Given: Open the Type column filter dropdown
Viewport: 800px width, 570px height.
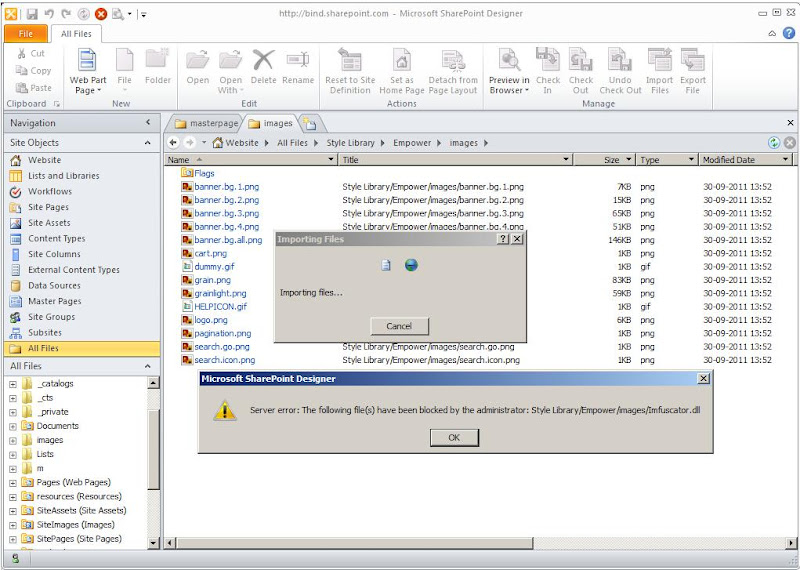Looking at the screenshot, I should click(x=691, y=160).
